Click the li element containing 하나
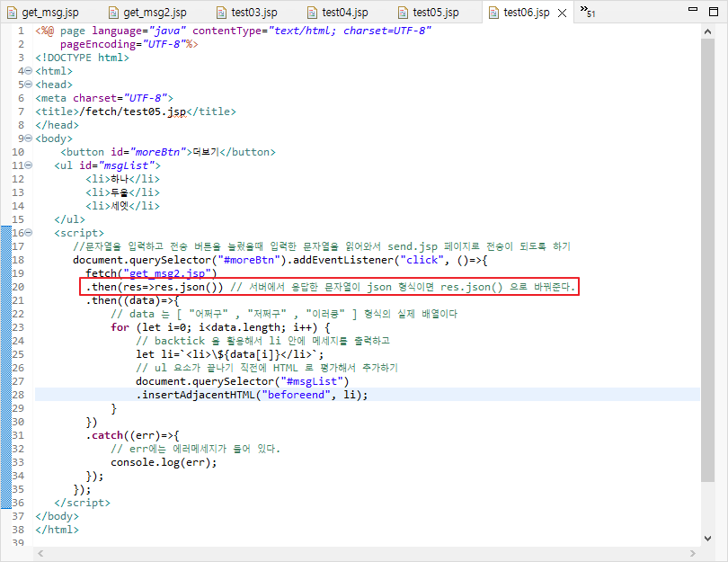 click(x=122, y=179)
